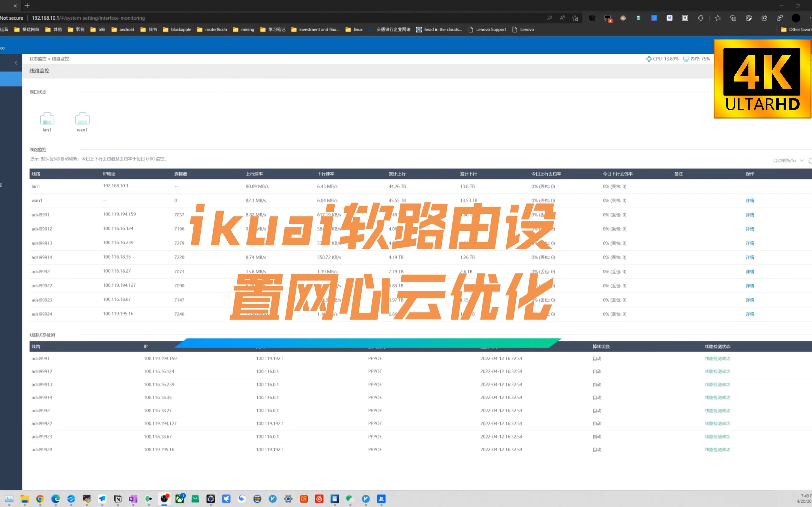Open the 自动刷新/5s refresh interval dropdown
The width and height of the screenshot is (812, 507).
pyautogui.click(x=787, y=160)
